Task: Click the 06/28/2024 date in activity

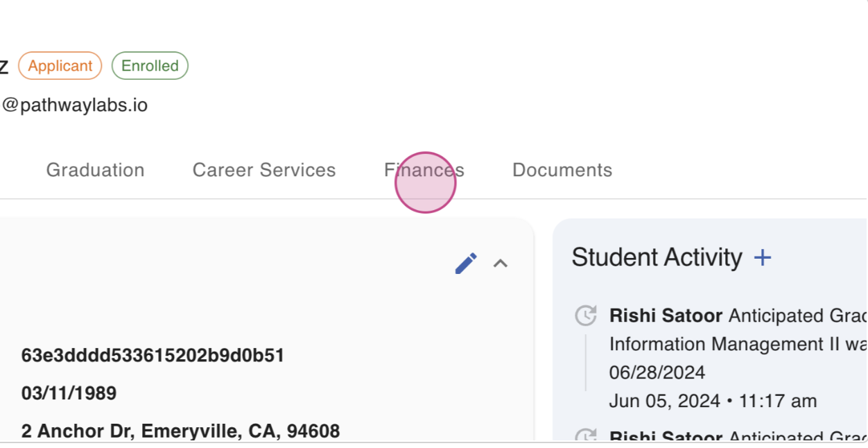Action: [657, 372]
